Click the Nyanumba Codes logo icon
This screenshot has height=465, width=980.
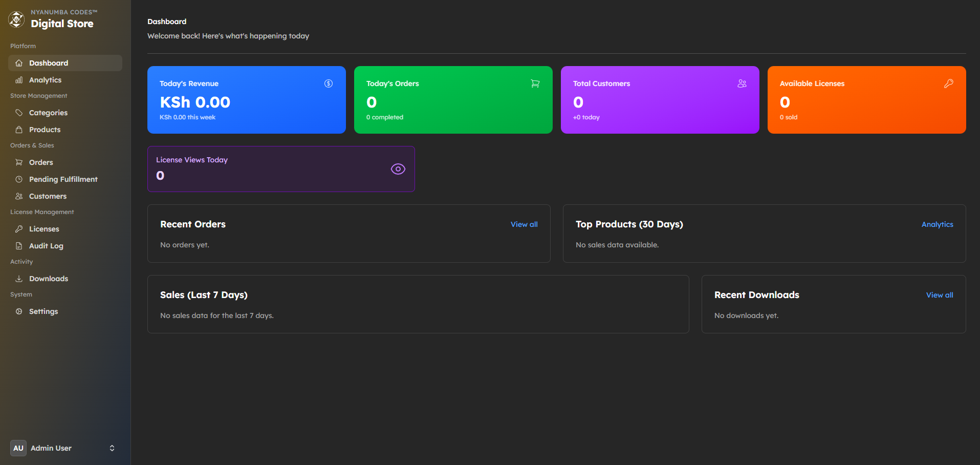[16, 19]
